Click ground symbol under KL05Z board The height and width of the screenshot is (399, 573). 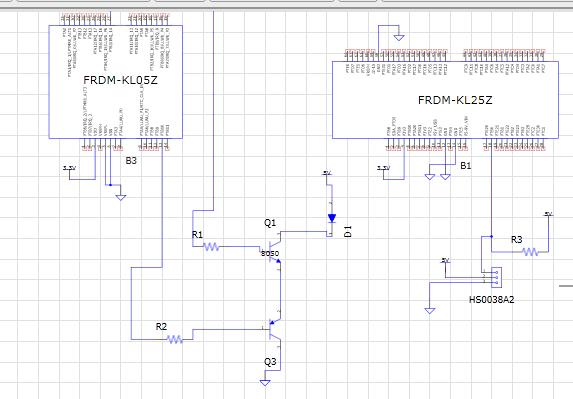pos(121,197)
